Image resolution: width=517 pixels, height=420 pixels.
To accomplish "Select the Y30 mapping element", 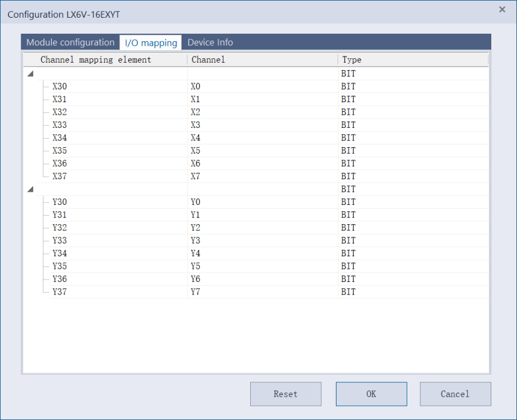I will point(60,202).
